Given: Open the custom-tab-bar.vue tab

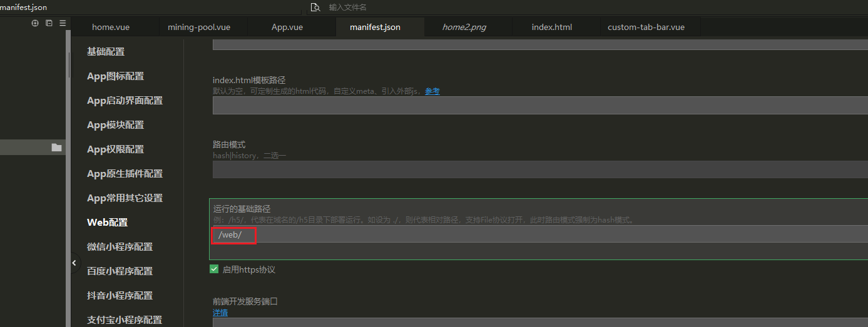Looking at the screenshot, I should [646, 28].
